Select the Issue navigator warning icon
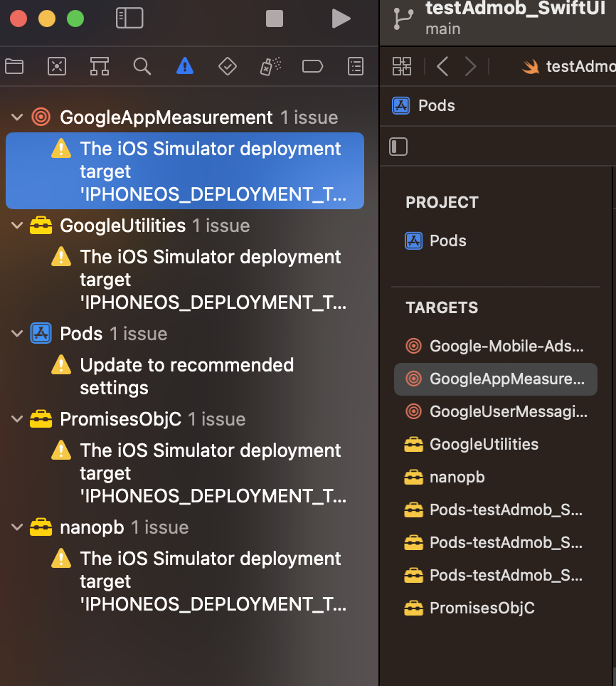This screenshot has width=616, height=686. [184, 66]
